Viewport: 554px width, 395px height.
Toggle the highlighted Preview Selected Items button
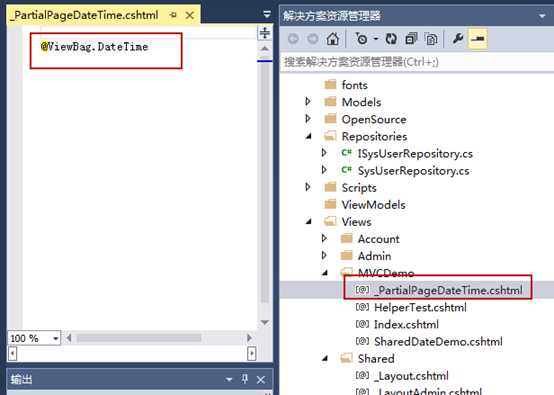click(478, 39)
